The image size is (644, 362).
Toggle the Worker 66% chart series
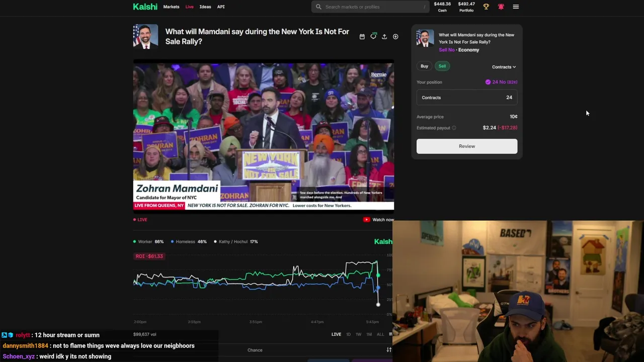click(x=148, y=242)
